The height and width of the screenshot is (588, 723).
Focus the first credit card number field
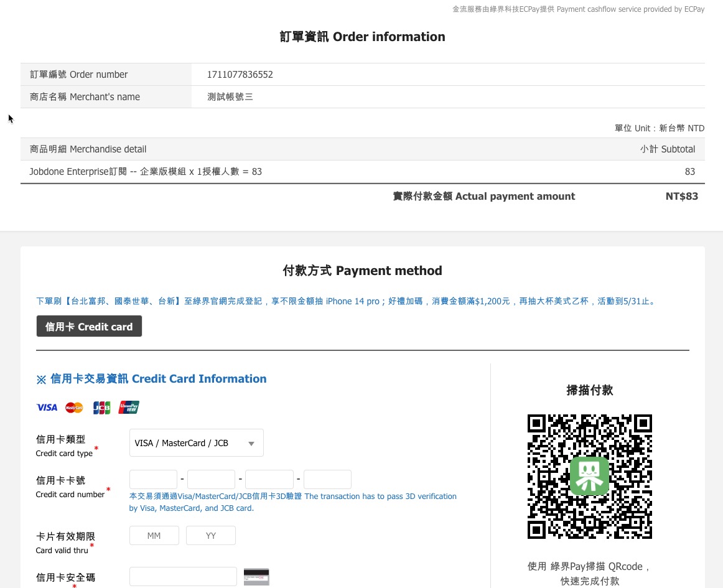[x=153, y=479]
